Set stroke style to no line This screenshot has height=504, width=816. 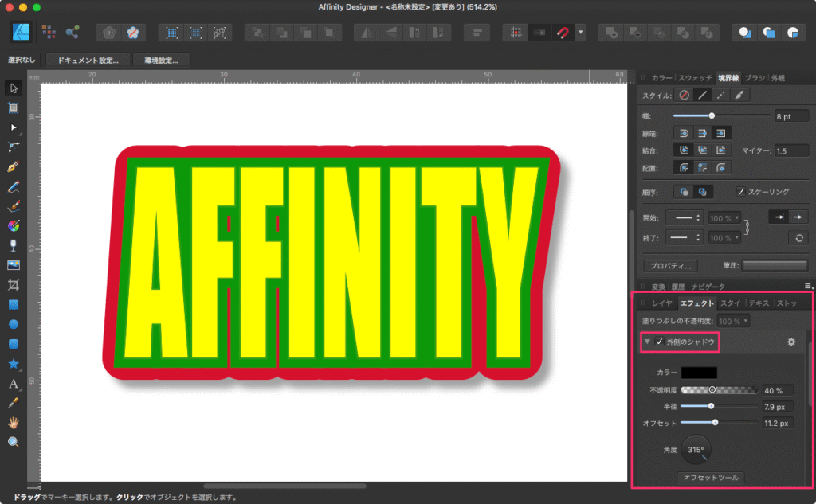click(x=683, y=95)
